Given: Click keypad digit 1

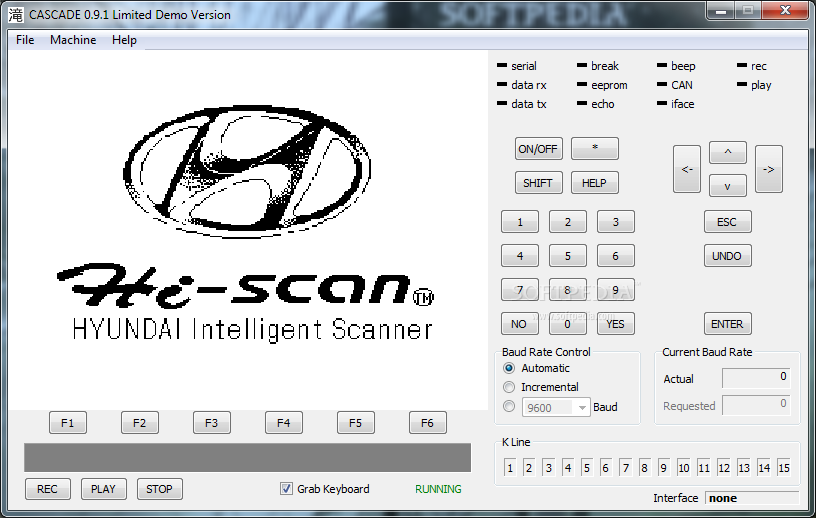Looking at the screenshot, I should pos(520,222).
